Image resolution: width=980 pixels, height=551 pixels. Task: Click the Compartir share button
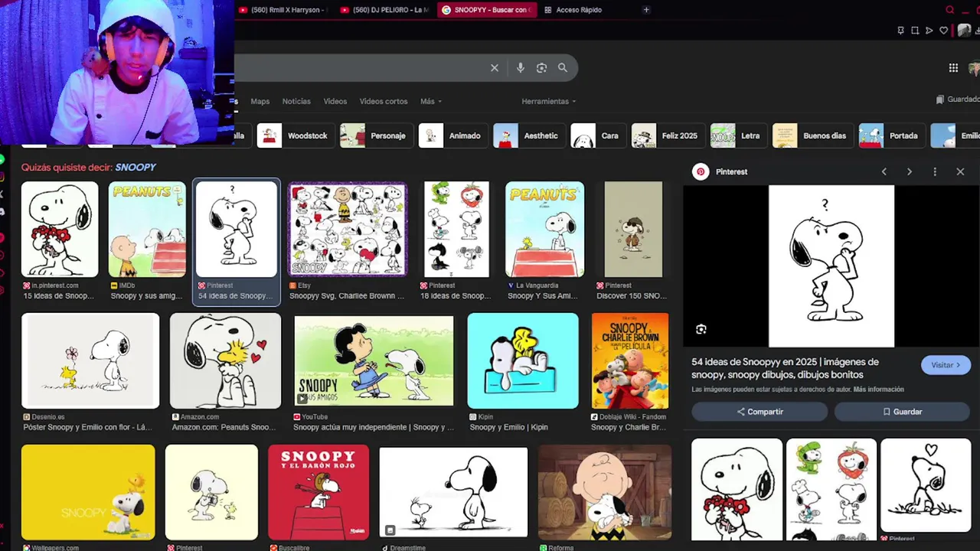[759, 412]
